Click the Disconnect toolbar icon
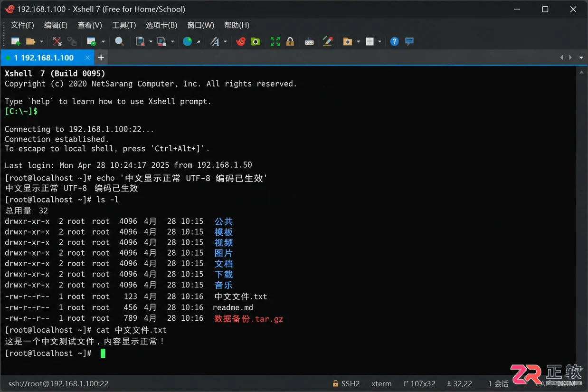The image size is (588, 392). tap(57, 41)
